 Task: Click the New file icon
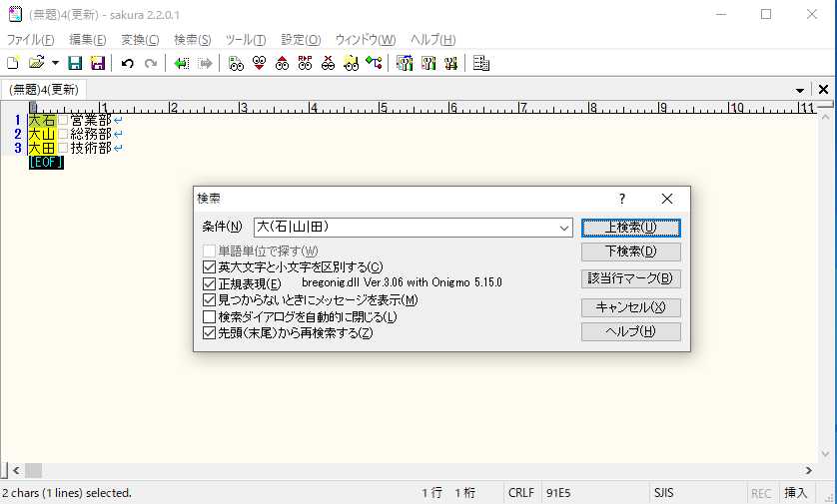14,63
